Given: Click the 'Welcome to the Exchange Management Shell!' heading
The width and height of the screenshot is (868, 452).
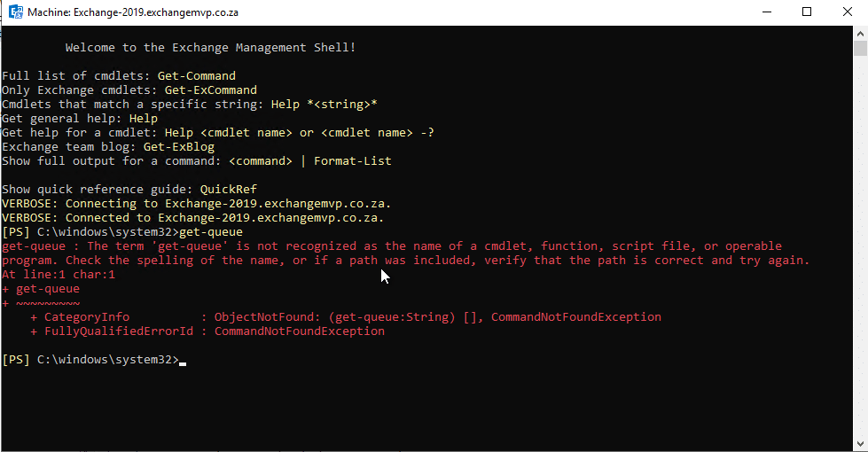Looking at the screenshot, I should [x=210, y=48].
